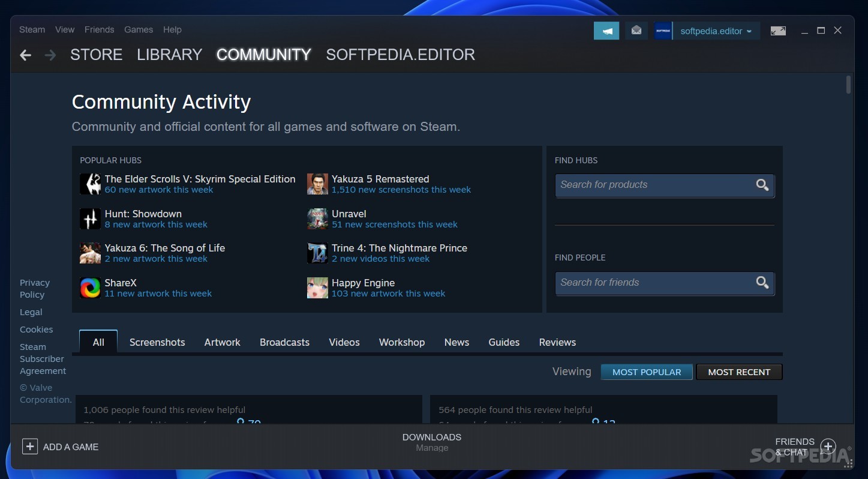Click the ShareX hub icon

tap(91, 288)
